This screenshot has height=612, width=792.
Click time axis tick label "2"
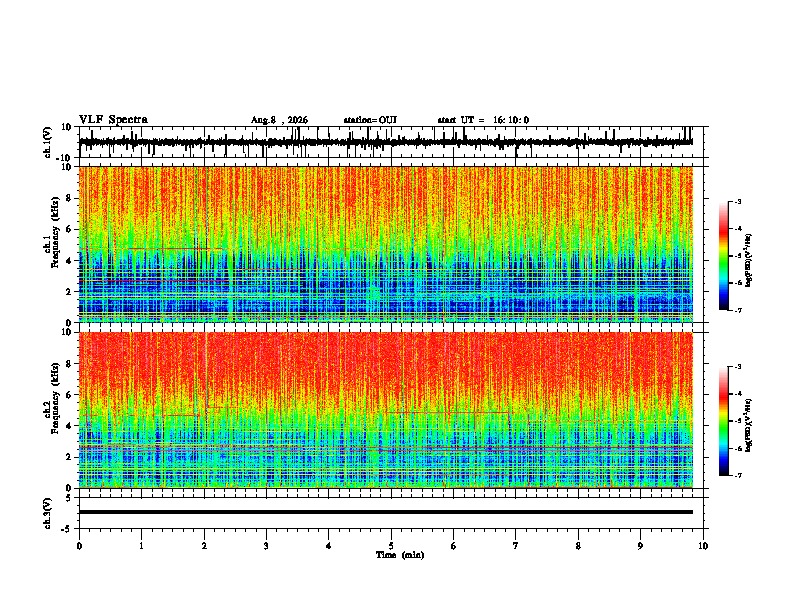(204, 546)
